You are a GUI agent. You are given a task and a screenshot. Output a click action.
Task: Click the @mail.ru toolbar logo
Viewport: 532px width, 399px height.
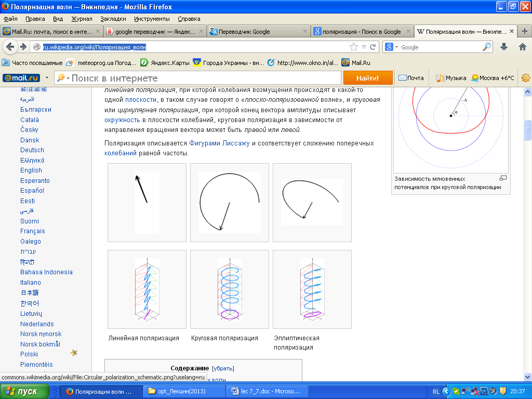21,78
